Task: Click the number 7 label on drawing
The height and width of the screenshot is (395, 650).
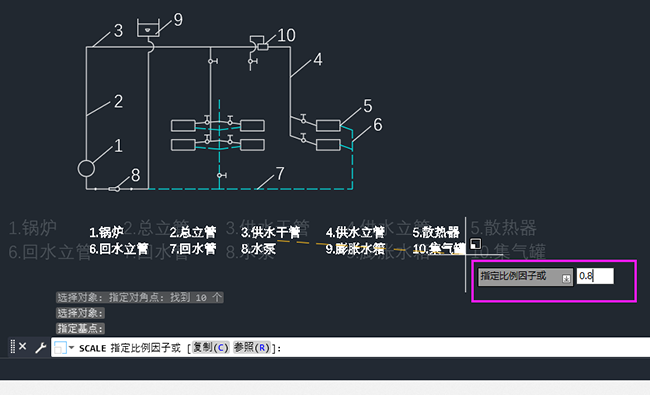Action: [280, 174]
